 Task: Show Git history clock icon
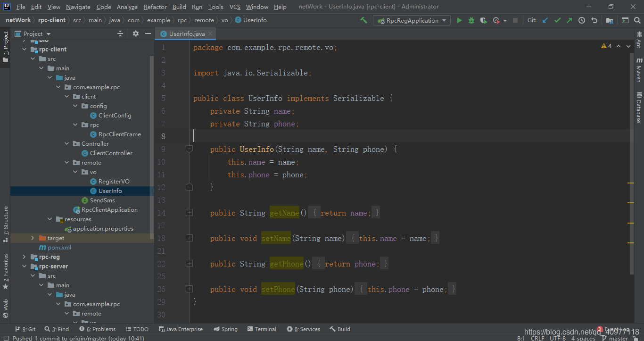point(582,20)
